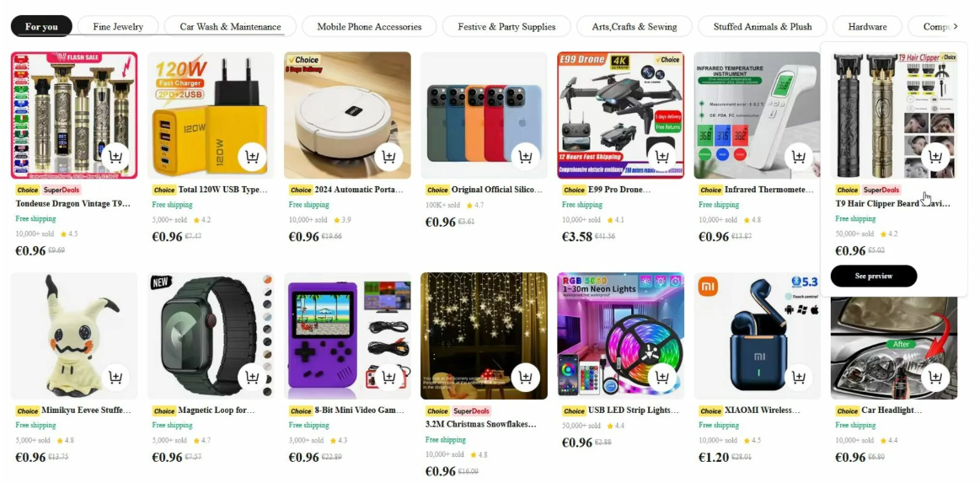Add the Infrared Thermometer to cart
Screen dimensions: 980x483
799,157
